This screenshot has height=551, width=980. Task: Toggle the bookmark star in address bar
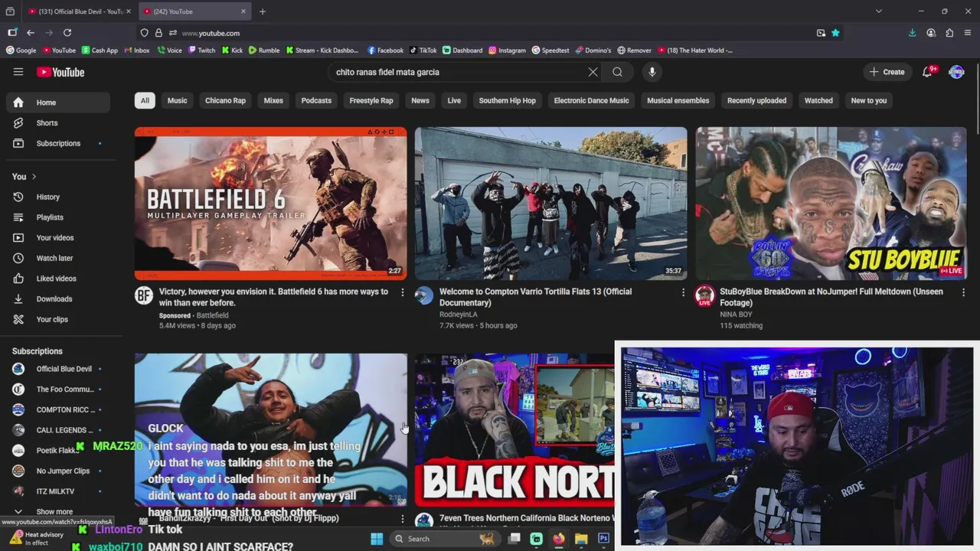(835, 33)
